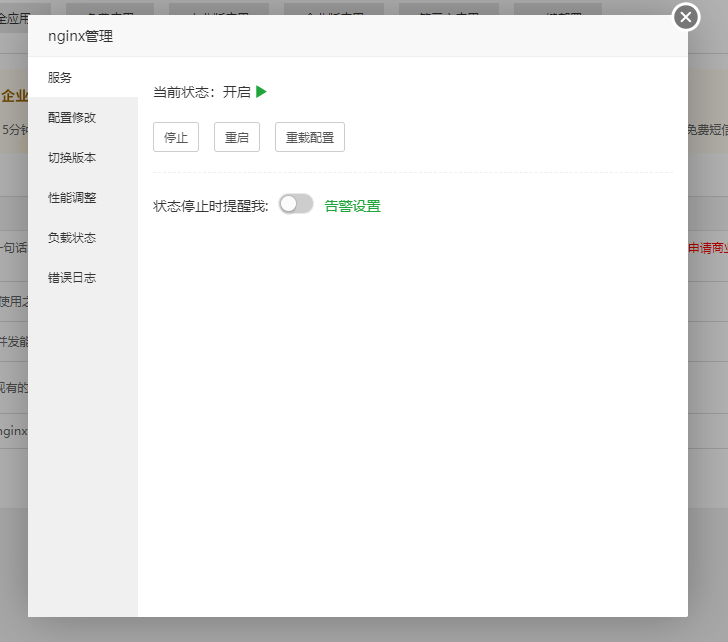Screen dimensions: 728x642
Task: Open the 配置修改 tab
Action: [83, 117]
